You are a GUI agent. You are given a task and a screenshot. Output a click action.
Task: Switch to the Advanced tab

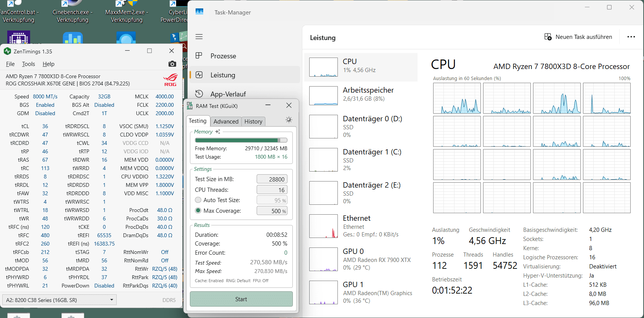226,122
